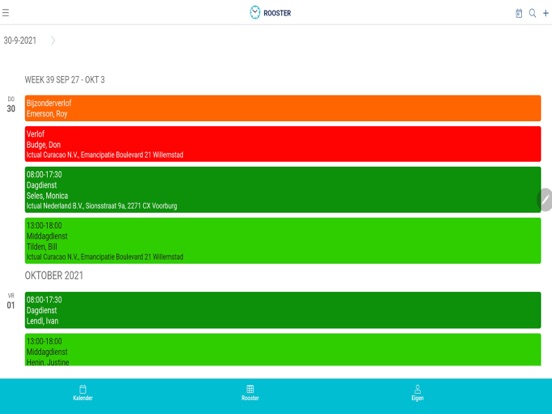Click the gray pencil edit button
This screenshot has width=552, height=414.
pos(545,200)
